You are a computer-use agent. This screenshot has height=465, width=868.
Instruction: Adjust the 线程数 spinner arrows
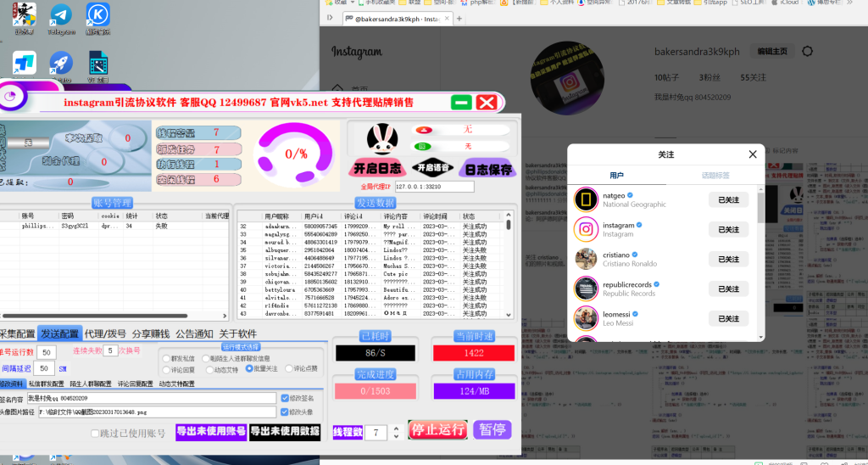pos(396,433)
